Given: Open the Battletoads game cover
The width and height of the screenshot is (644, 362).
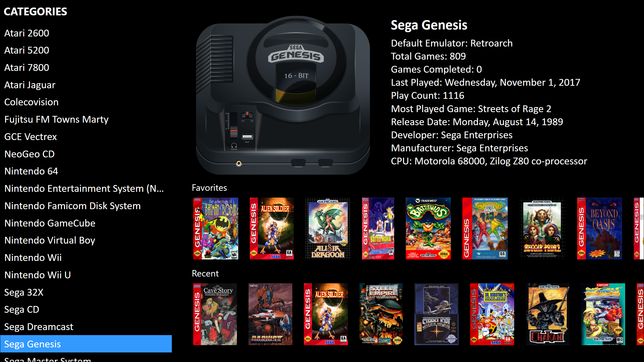Looking at the screenshot, I should pos(428,228).
